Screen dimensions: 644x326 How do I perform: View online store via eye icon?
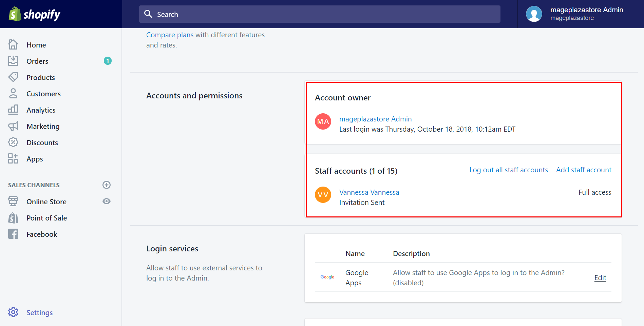pyautogui.click(x=107, y=202)
